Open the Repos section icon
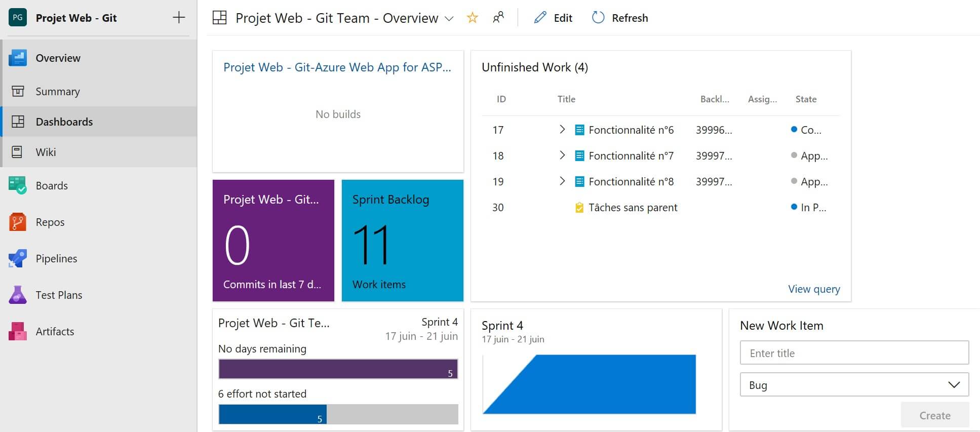Image resolution: width=980 pixels, height=432 pixels. coord(18,222)
